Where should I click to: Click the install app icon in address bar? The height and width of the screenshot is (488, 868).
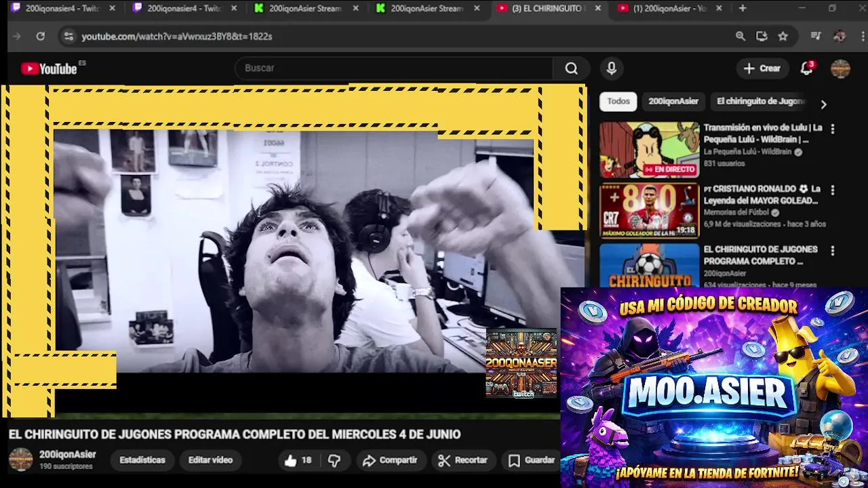[762, 37]
